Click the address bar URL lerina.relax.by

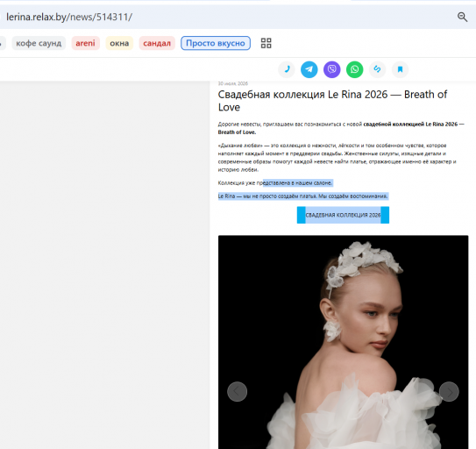pos(69,17)
